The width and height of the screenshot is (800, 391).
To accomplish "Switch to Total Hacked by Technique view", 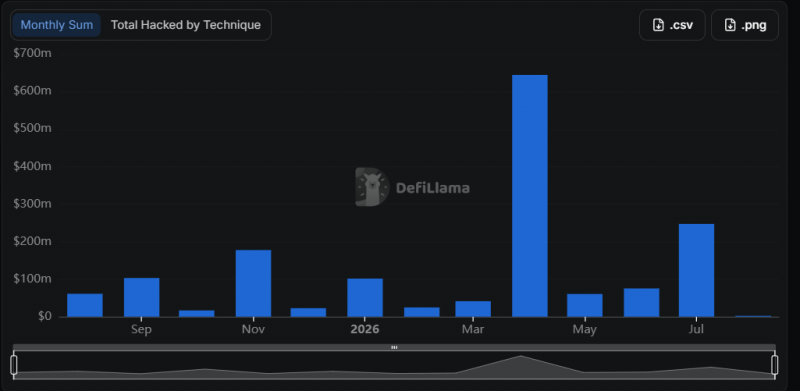I will pos(186,25).
